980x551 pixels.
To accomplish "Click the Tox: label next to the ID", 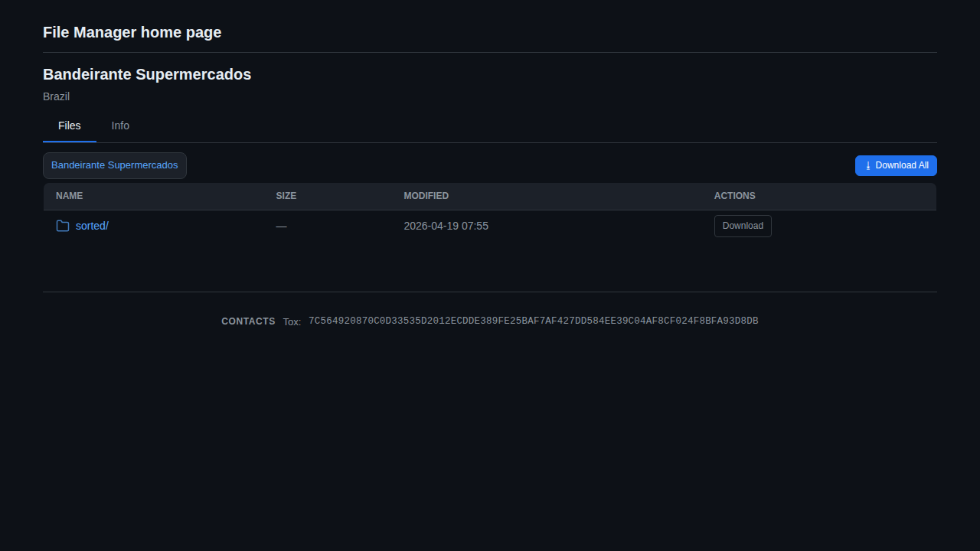I will pos(292,322).
